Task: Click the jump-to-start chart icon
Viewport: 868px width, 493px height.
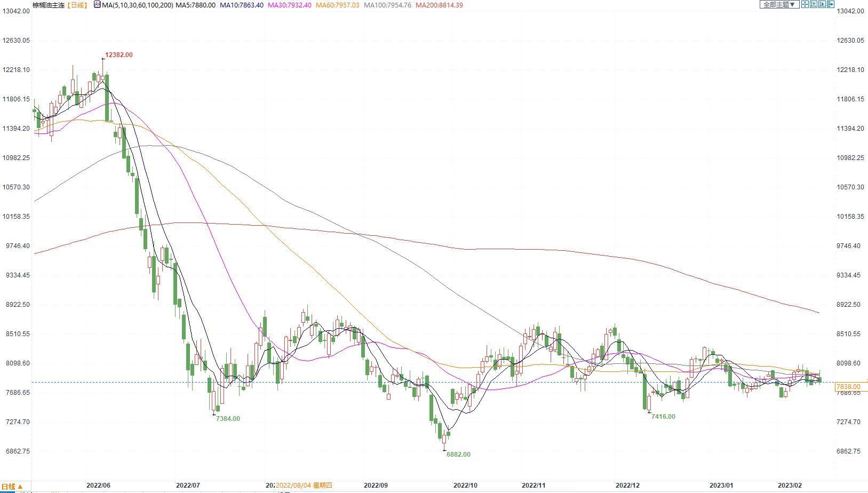Action: coord(814,5)
